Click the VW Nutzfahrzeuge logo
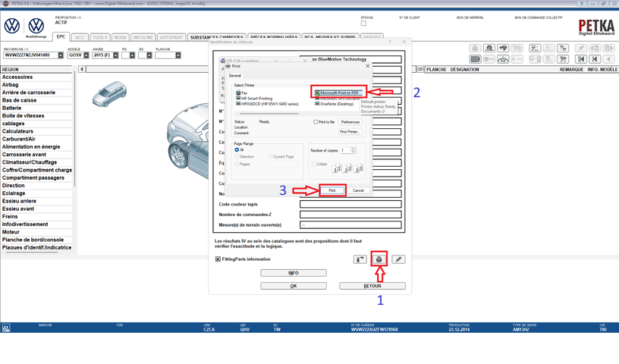This screenshot has width=619, height=364. 36,27
